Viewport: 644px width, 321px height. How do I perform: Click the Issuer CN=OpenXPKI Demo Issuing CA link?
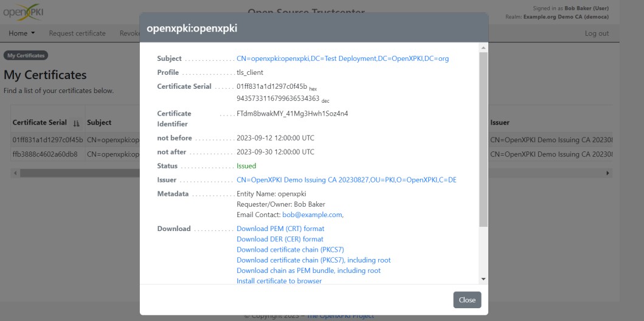[347, 180]
